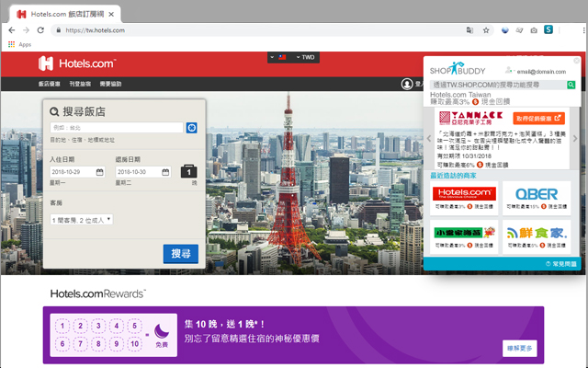Open the check-in date field 2018-10-29
The image size is (588, 368).
(x=77, y=172)
